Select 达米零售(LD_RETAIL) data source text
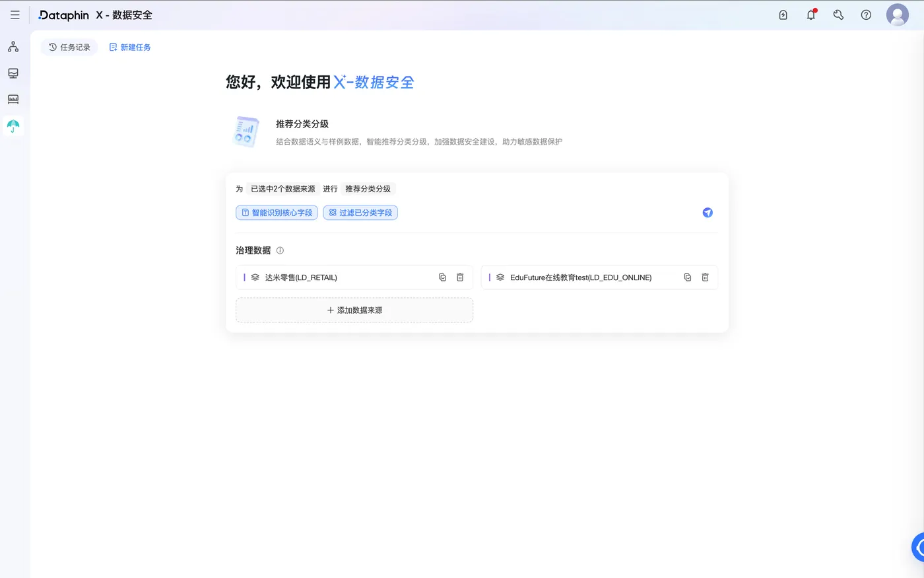The image size is (924, 578). (x=301, y=277)
